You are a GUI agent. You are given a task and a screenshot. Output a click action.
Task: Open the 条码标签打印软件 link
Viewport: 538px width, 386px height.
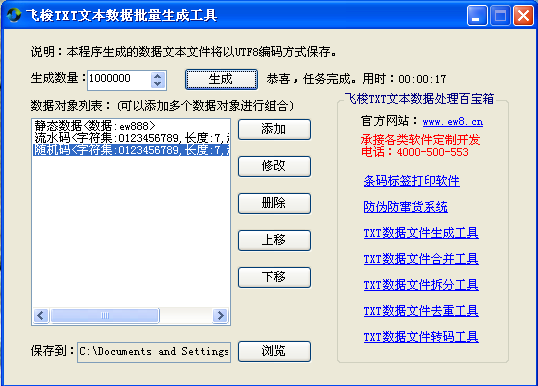(411, 181)
